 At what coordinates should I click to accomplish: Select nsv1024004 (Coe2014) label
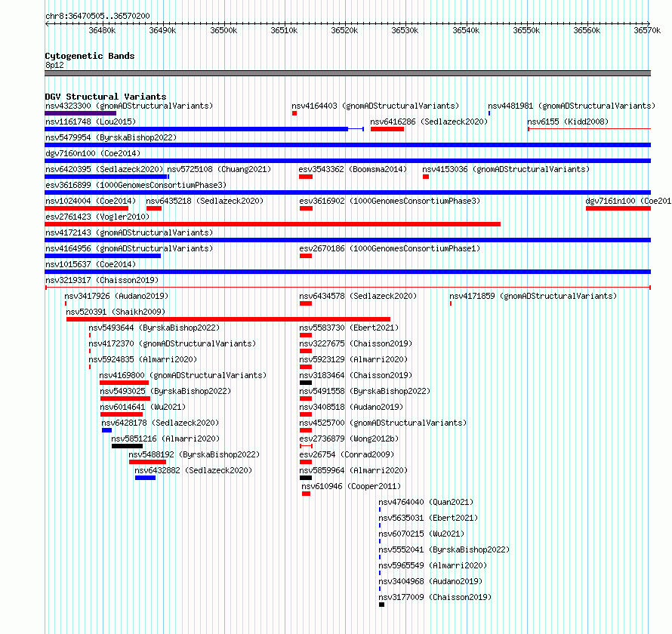[x=91, y=201]
